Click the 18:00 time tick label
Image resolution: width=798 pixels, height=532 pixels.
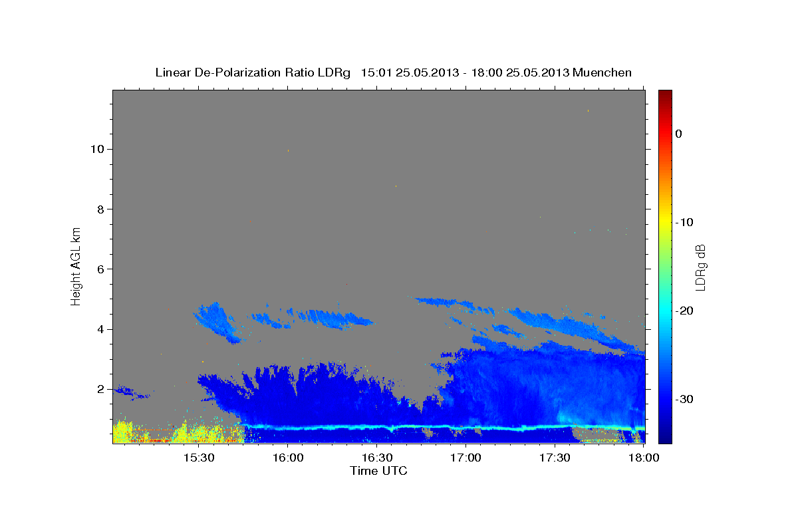644,458
